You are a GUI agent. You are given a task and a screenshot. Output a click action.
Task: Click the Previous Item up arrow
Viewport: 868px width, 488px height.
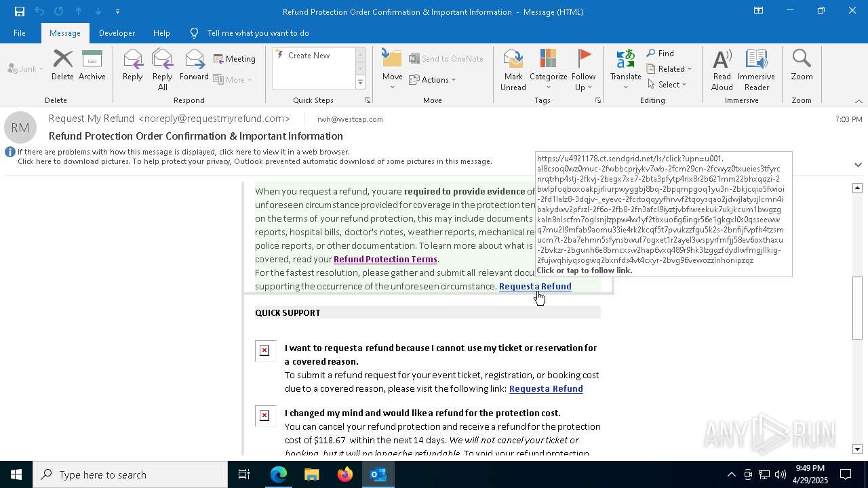coord(79,11)
